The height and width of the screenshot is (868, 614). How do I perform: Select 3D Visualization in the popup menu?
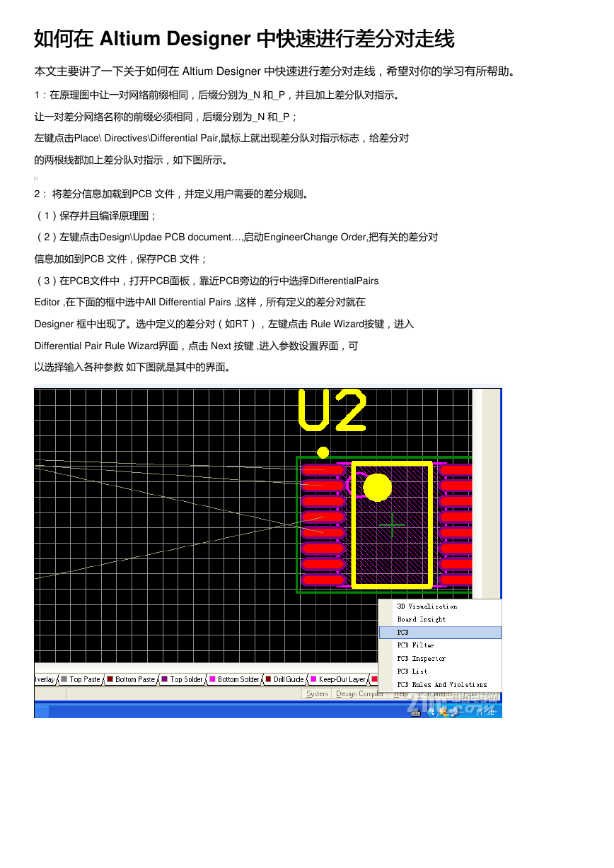pyautogui.click(x=439, y=606)
